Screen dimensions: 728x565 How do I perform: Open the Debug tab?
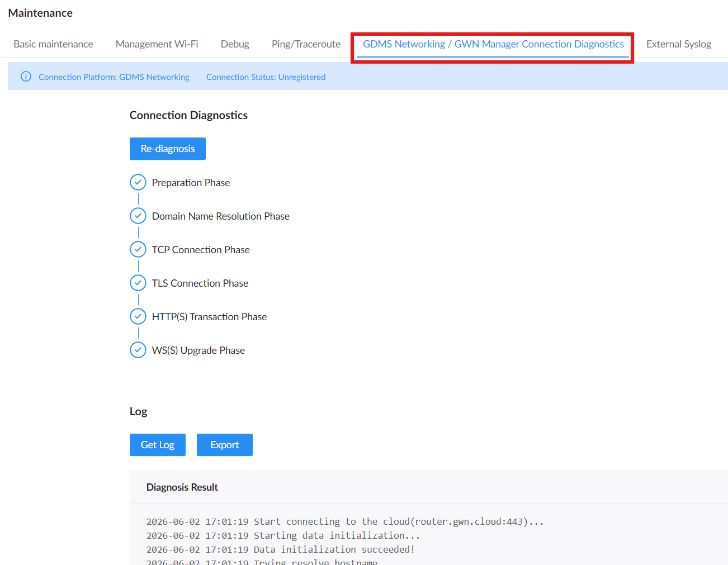pyautogui.click(x=235, y=44)
